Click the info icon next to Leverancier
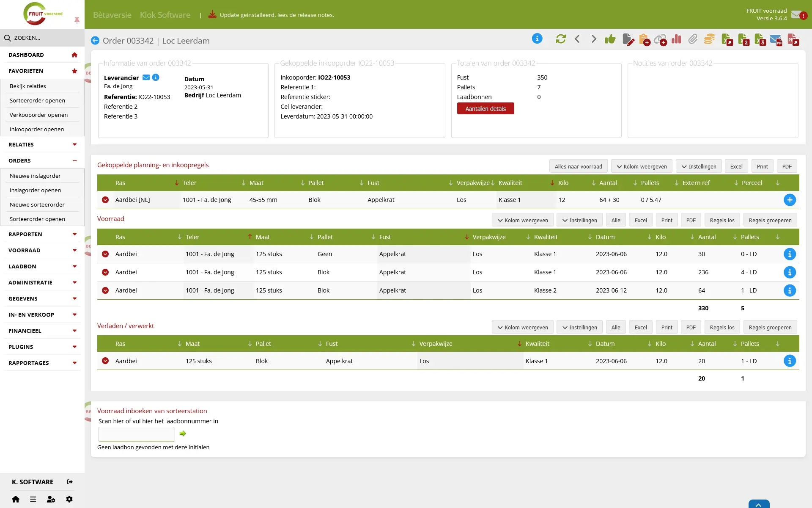 (156, 77)
